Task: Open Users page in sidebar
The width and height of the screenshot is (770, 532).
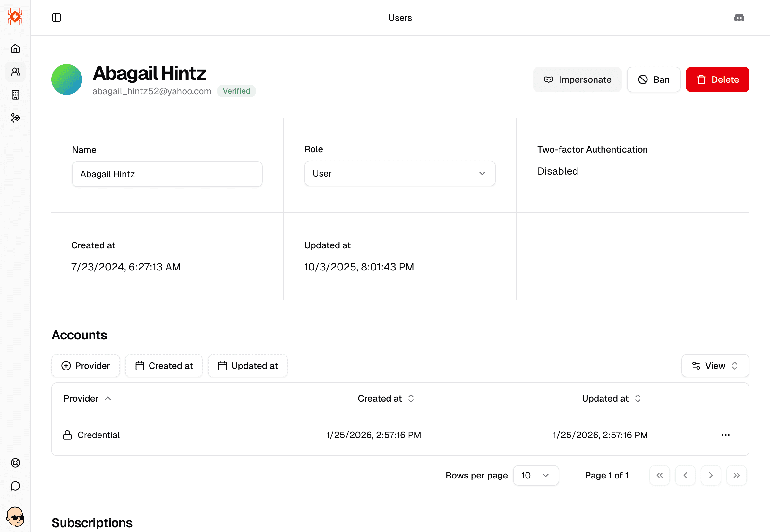Action: coord(15,72)
